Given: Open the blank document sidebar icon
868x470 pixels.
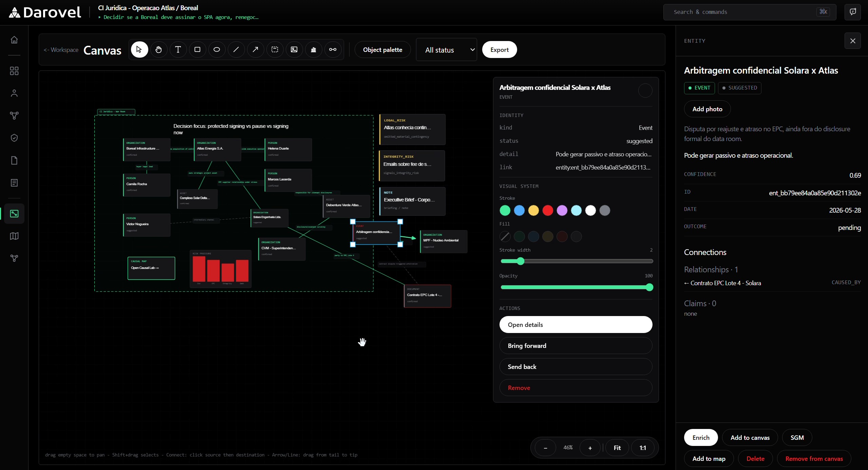Looking at the screenshot, I should (14, 160).
